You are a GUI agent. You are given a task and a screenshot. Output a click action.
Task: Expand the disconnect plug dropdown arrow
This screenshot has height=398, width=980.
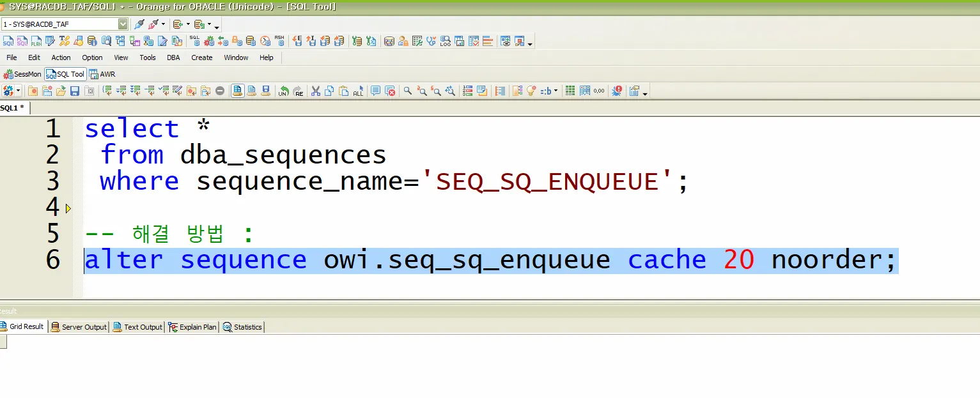163,24
